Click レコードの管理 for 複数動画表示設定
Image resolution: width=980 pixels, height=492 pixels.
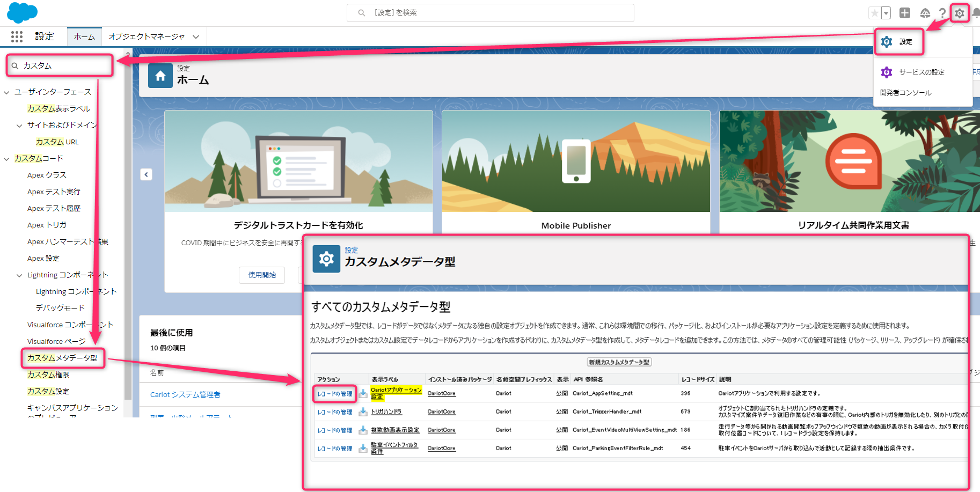pyautogui.click(x=334, y=430)
